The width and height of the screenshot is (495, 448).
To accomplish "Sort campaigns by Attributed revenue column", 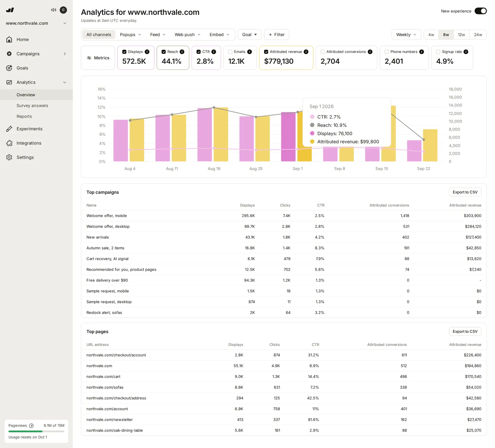I will point(465,205).
